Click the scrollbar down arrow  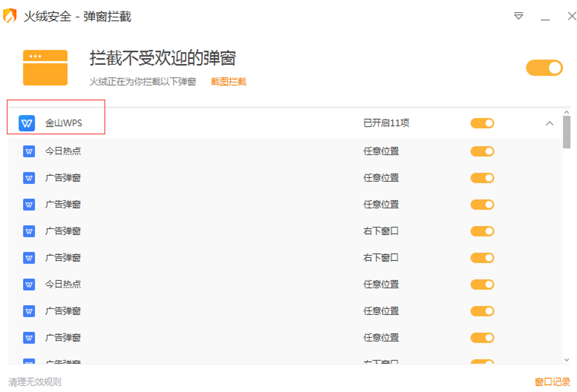coord(567,360)
